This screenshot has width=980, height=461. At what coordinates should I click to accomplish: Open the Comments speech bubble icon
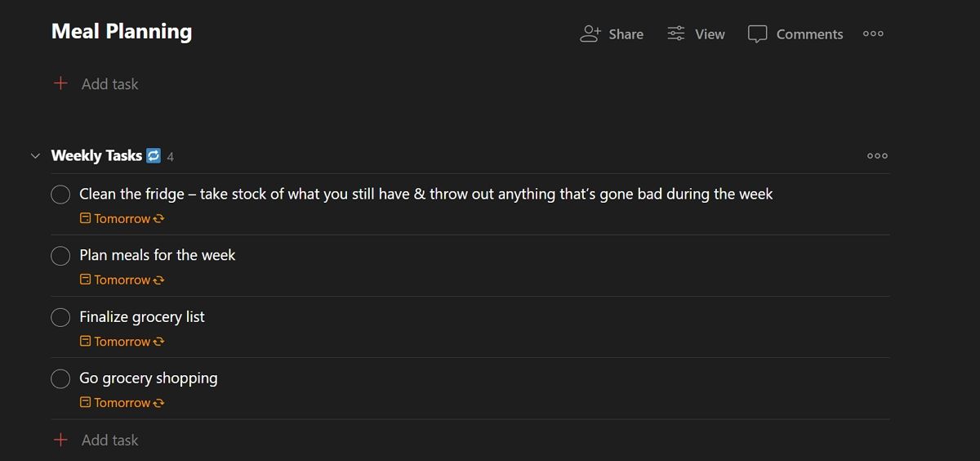point(758,34)
